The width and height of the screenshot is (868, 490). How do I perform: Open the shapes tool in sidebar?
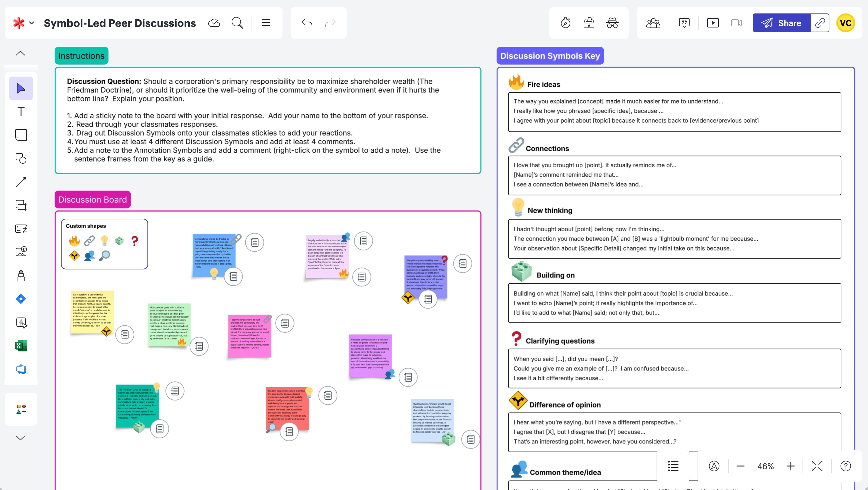pos(21,158)
